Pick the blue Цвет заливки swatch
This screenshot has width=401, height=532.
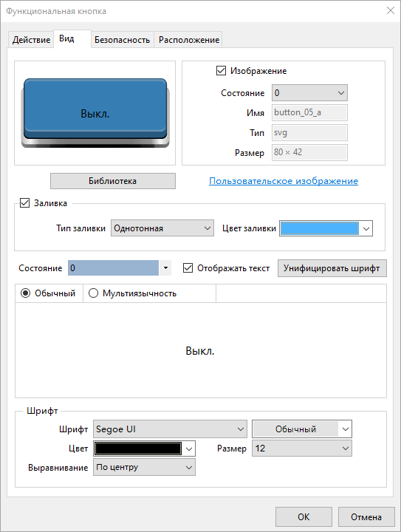[320, 228]
